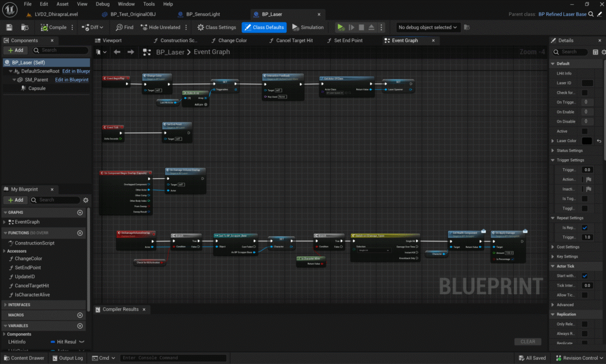Expand the INTERFACES section

(x=5, y=305)
